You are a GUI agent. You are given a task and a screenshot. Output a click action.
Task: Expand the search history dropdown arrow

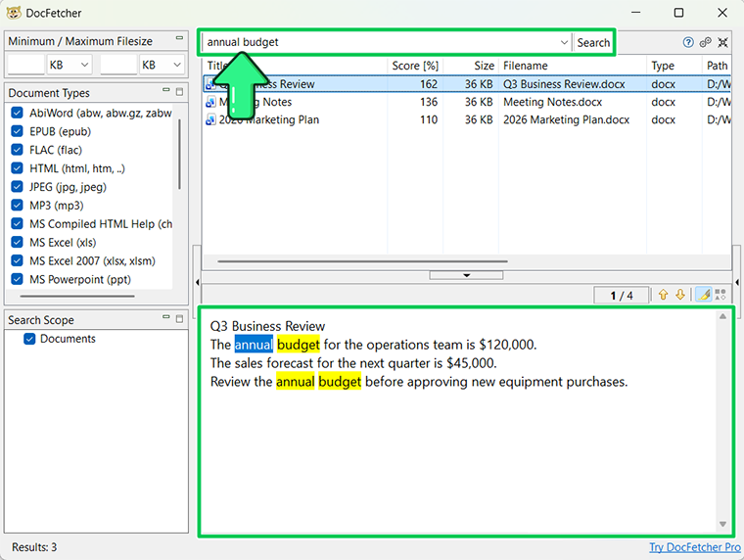point(564,42)
